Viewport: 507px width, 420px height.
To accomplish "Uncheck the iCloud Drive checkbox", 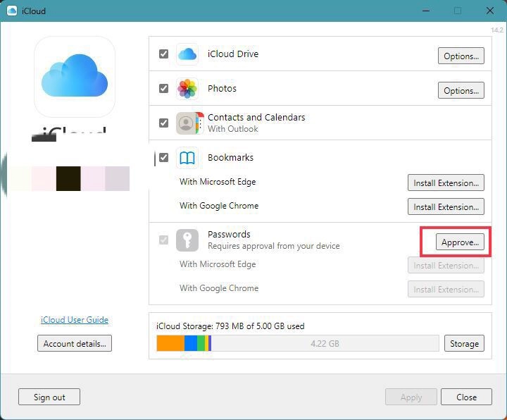I will [x=163, y=54].
